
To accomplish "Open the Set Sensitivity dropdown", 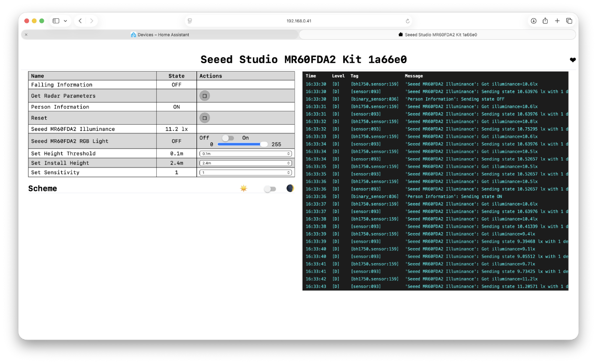I will (245, 173).
